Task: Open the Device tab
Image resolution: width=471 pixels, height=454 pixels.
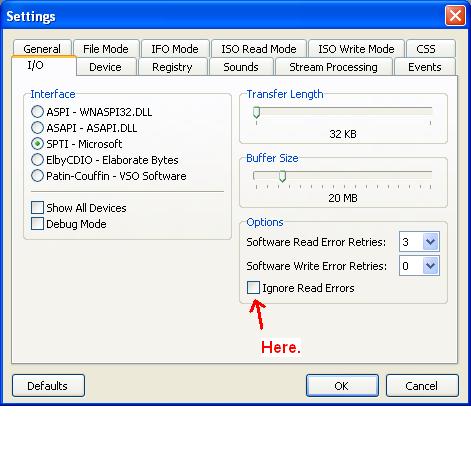Action: [105, 67]
